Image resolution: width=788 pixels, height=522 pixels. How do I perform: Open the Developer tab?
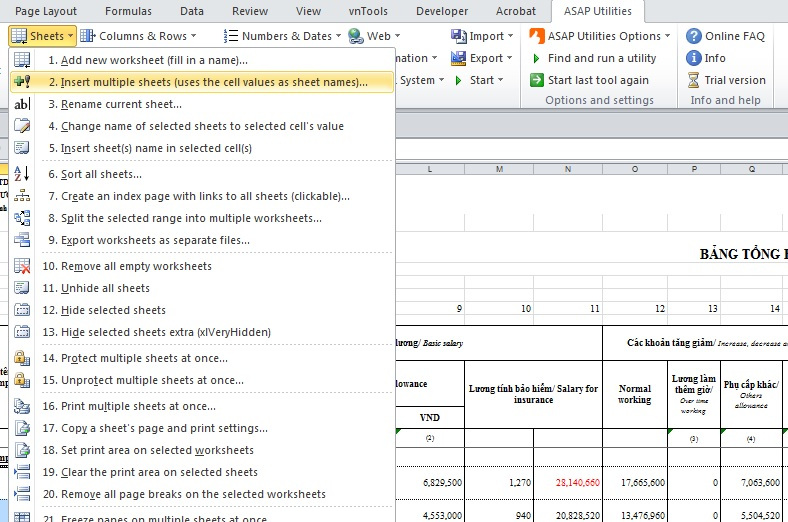(442, 11)
